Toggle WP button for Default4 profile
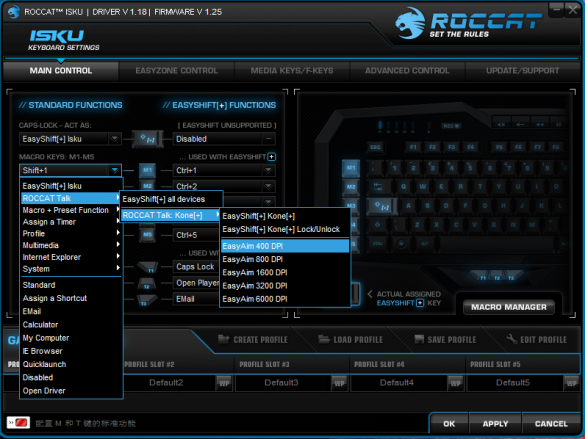Viewport: 588px width, 439px height. 455,383
